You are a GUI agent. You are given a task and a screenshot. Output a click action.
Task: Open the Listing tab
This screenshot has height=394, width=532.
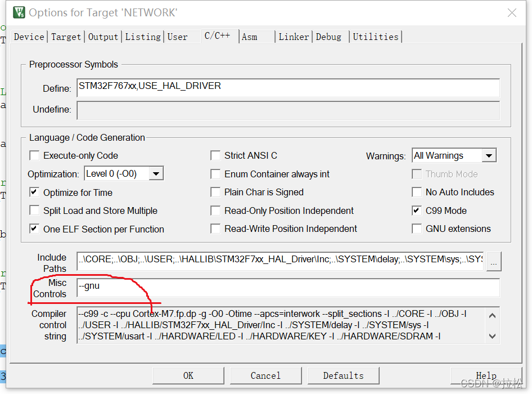pyautogui.click(x=143, y=37)
